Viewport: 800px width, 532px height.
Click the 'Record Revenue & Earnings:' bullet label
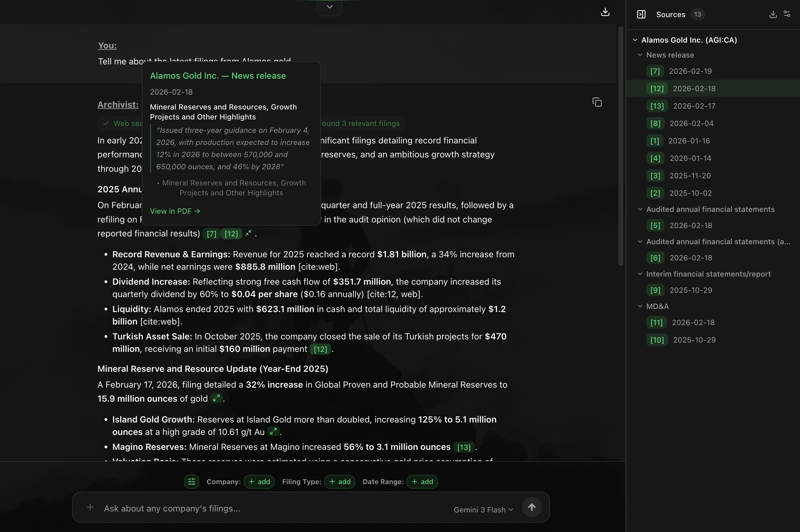(x=171, y=254)
